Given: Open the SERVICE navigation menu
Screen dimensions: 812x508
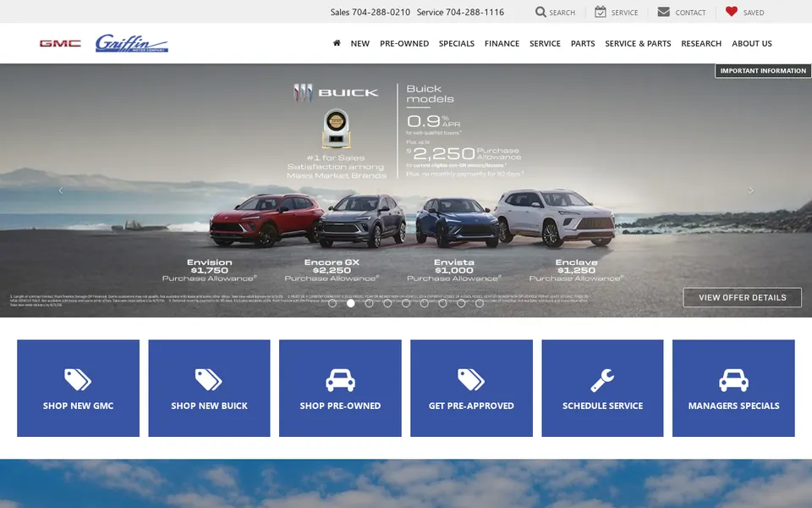Looking at the screenshot, I should pyautogui.click(x=545, y=43).
